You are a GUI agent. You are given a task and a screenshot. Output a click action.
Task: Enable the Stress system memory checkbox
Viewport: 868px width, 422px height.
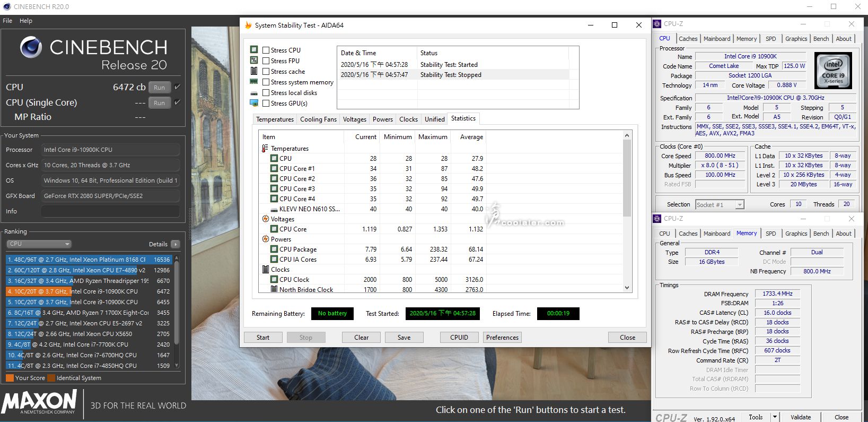point(266,82)
